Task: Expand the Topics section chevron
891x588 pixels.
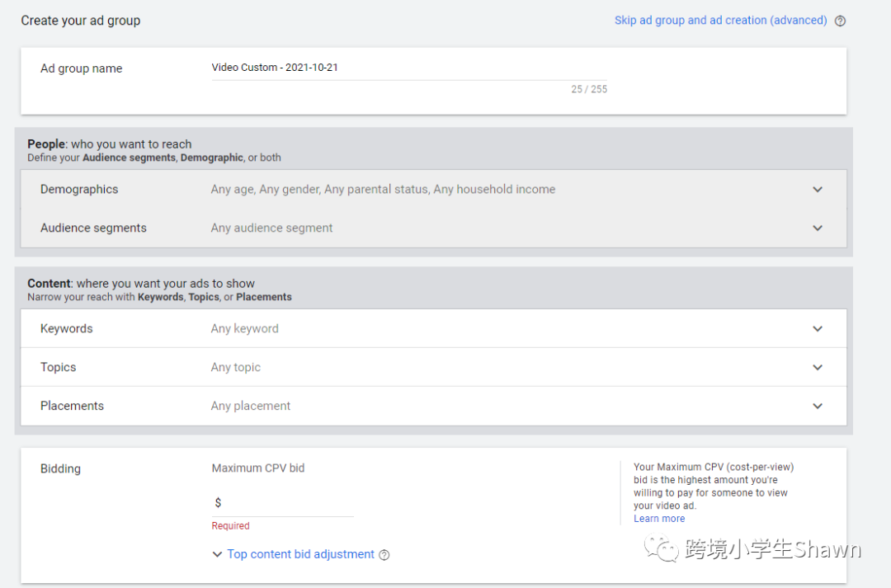Action: tap(818, 368)
